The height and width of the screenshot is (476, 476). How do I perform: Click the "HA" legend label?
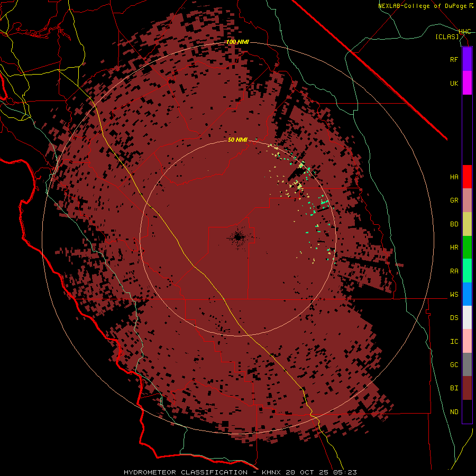coord(454,177)
